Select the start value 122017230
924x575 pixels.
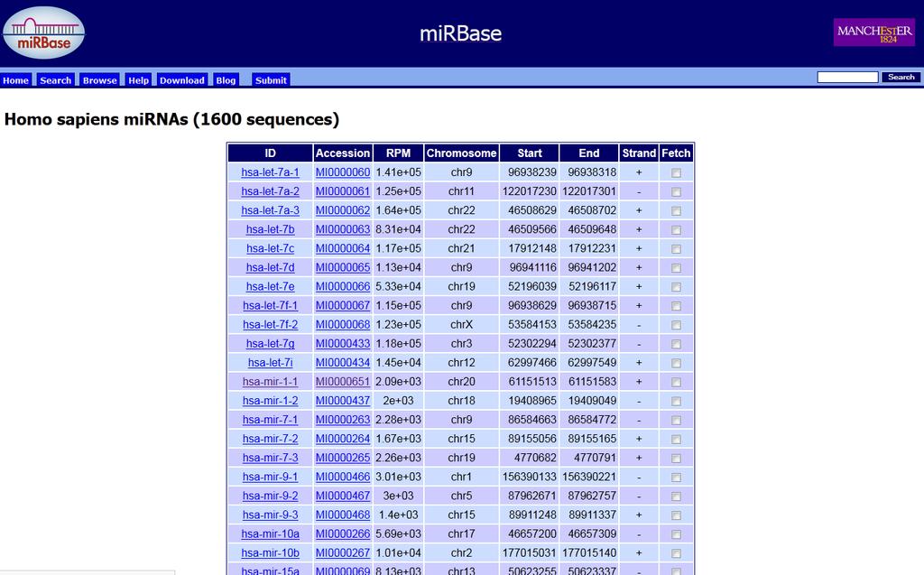click(x=529, y=191)
